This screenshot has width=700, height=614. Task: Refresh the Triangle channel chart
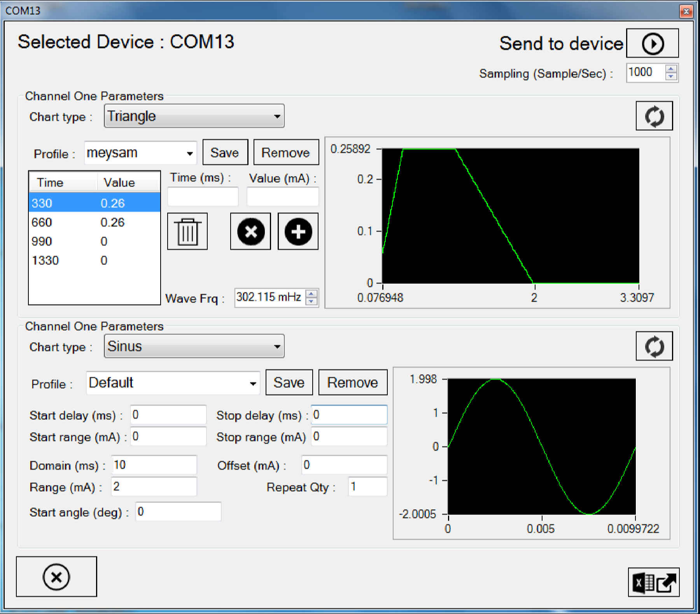point(654,116)
